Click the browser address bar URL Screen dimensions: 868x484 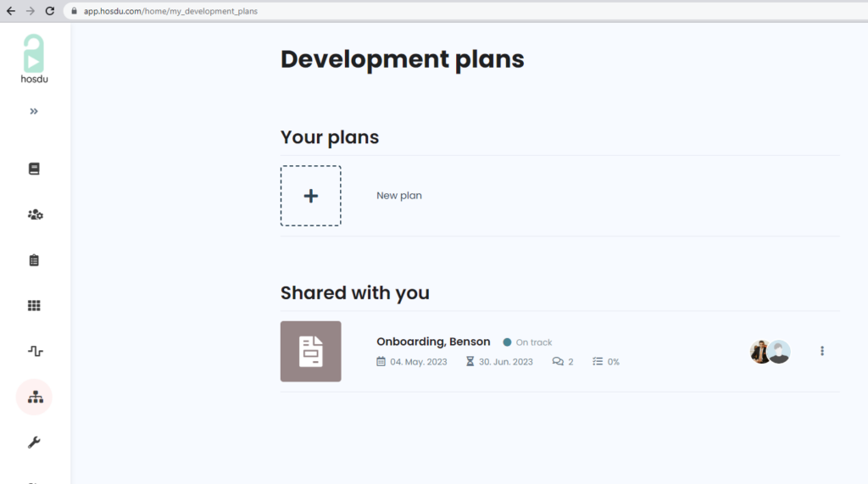(x=170, y=11)
